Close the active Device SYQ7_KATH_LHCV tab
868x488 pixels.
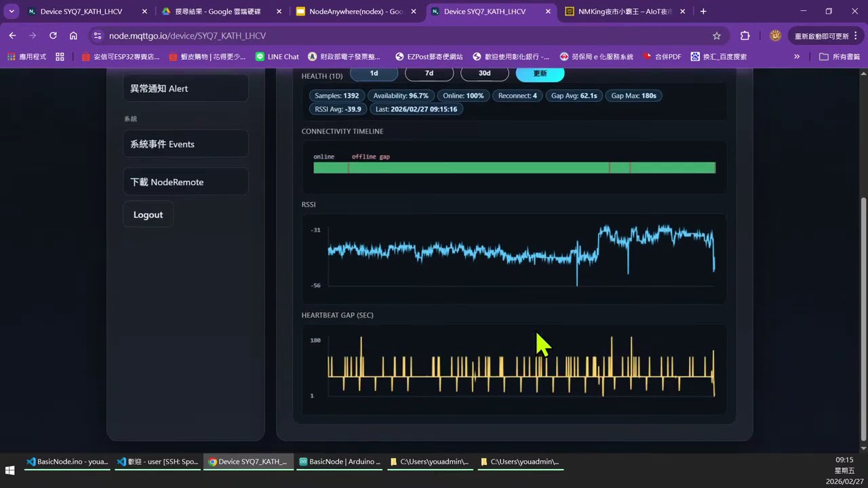point(548,12)
